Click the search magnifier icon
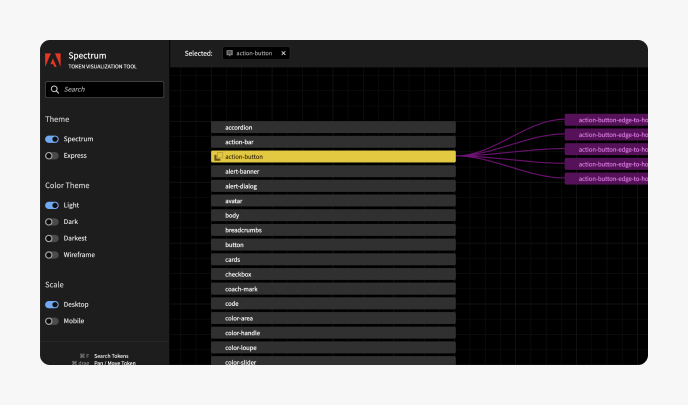 (55, 90)
